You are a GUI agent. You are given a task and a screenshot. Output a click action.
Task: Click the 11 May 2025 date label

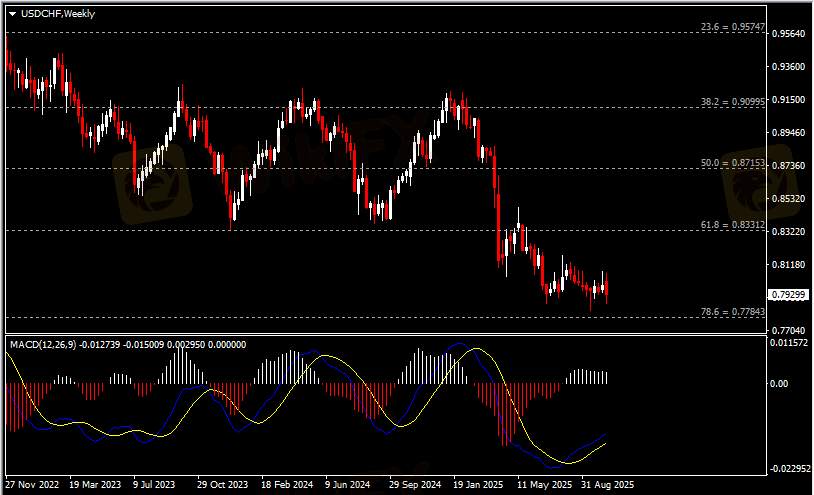click(x=544, y=485)
